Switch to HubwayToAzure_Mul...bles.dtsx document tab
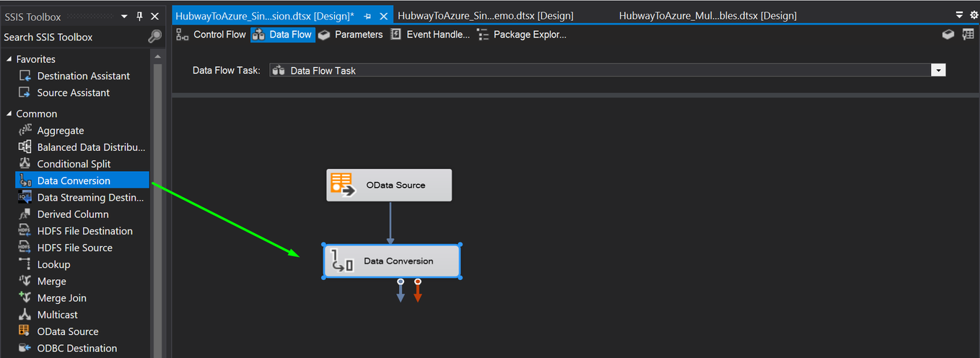980x358 pixels. coord(708,16)
